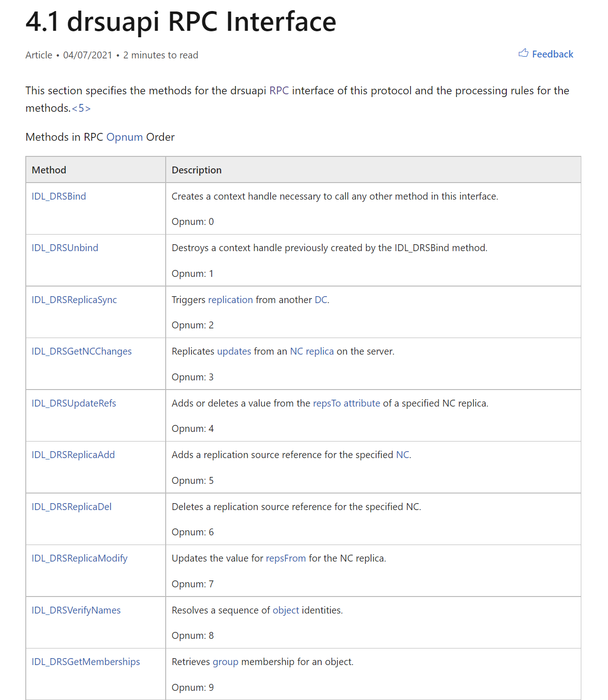Open the DC glossary link
This screenshot has width=608, height=700.
pyautogui.click(x=321, y=300)
